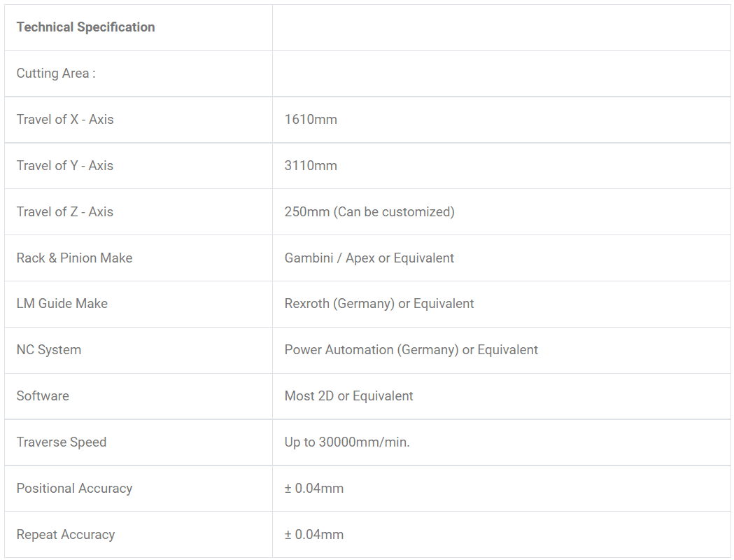This screenshot has height=560, width=734.
Task: Click the Travel of Y - Axis label
Action: [x=65, y=166]
